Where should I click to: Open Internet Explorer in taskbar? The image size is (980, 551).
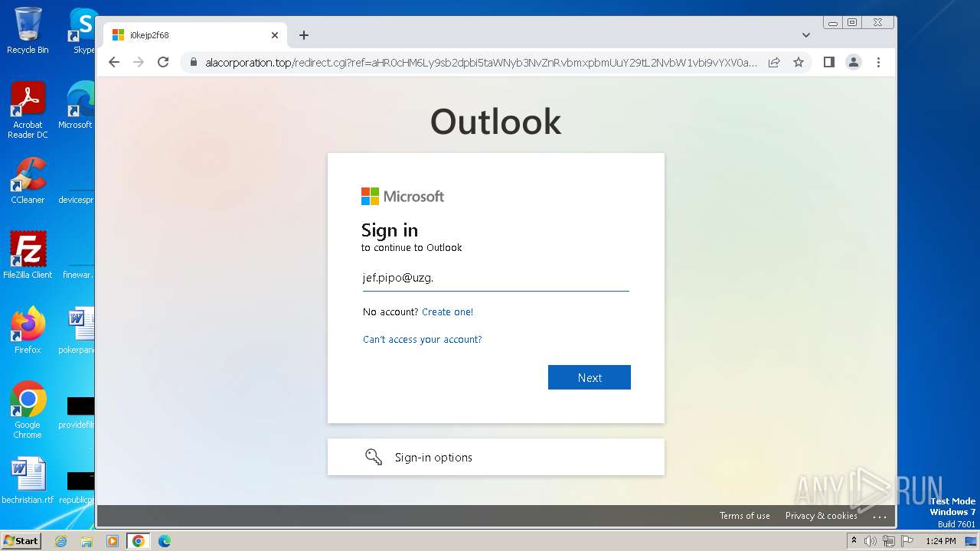[x=60, y=541]
